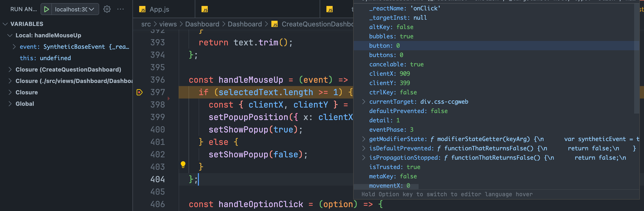The height and width of the screenshot is (211, 644).
Task: Switch to the App.js editor tab
Action: point(164,9)
